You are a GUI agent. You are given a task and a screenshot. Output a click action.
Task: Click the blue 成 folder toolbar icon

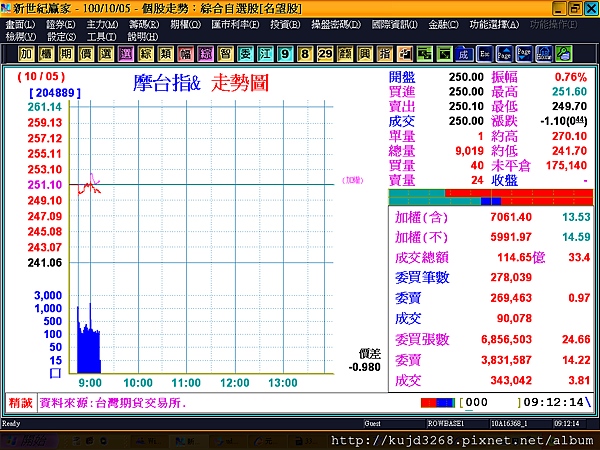(x=464, y=54)
